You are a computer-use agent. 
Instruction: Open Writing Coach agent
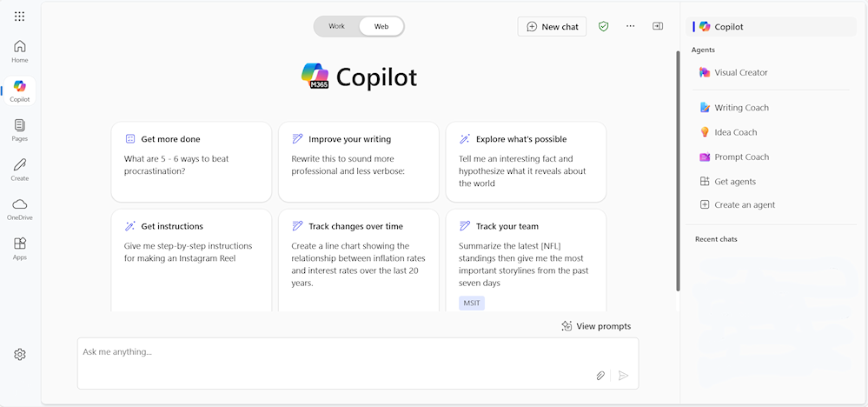741,108
